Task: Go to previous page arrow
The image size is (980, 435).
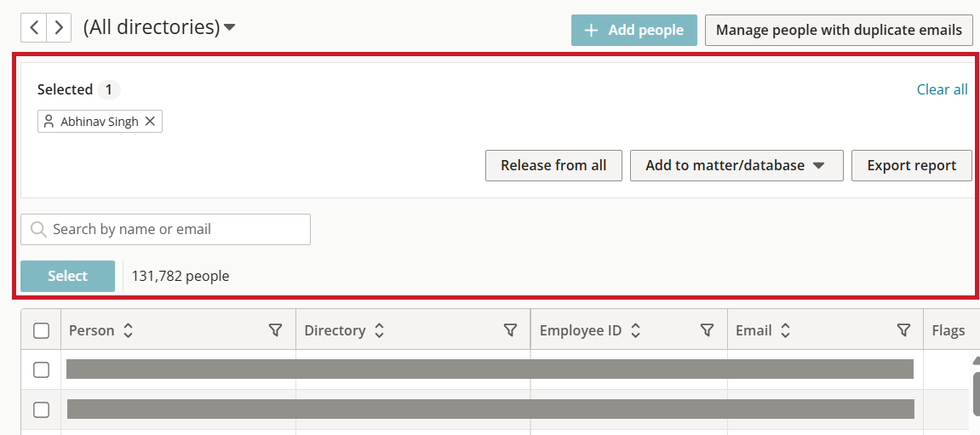Action: 34,28
